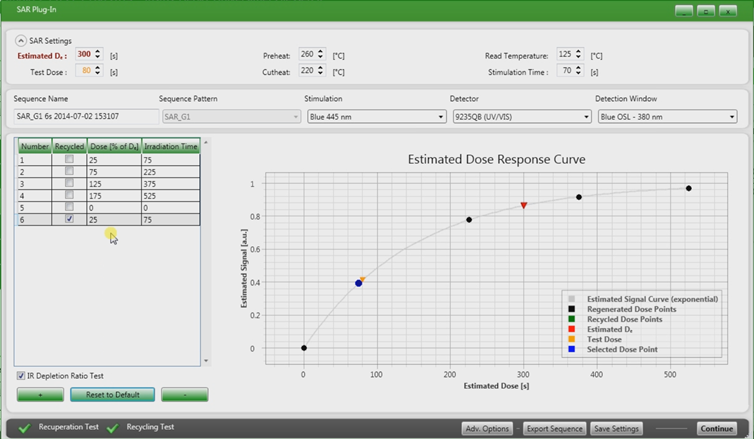Viewport: 754px width, 439px height.
Task: Toggle Recycled checkbox for row 3
Action: (69, 183)
